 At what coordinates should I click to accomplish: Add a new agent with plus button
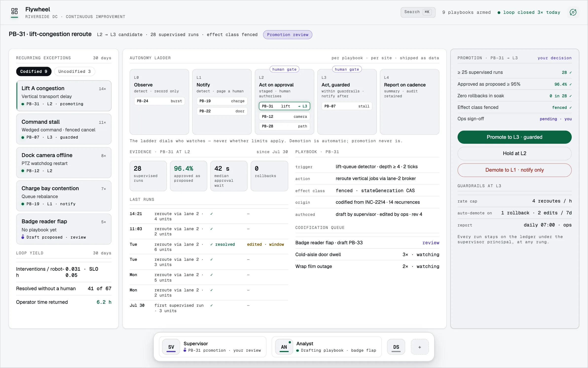click(x=420, y=347)
